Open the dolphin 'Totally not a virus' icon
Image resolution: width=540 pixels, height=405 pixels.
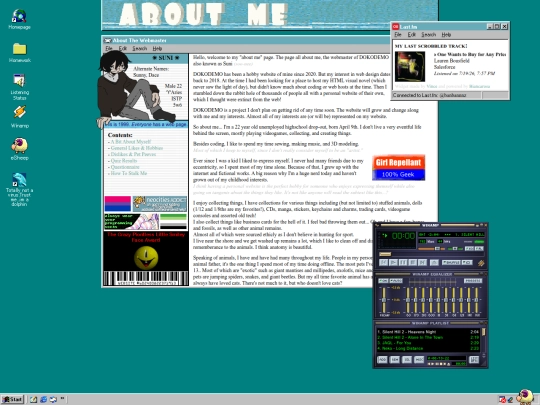(19, 189)
